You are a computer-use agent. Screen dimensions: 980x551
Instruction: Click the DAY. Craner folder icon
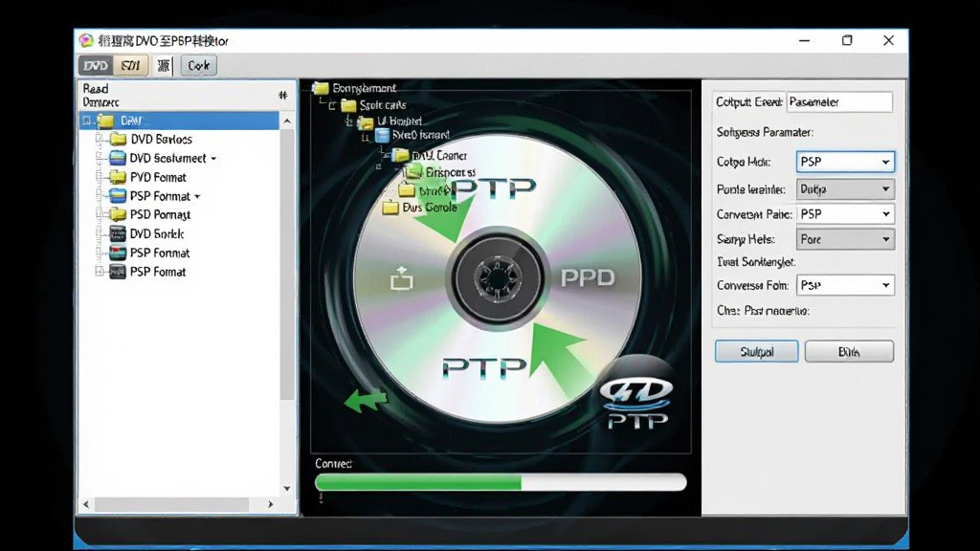401,155
